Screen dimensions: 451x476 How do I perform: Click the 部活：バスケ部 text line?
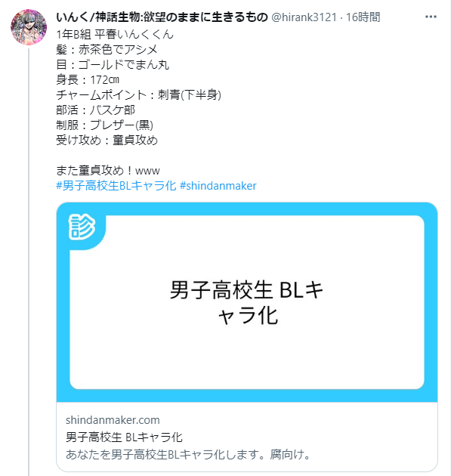click(x=96, y=110)
